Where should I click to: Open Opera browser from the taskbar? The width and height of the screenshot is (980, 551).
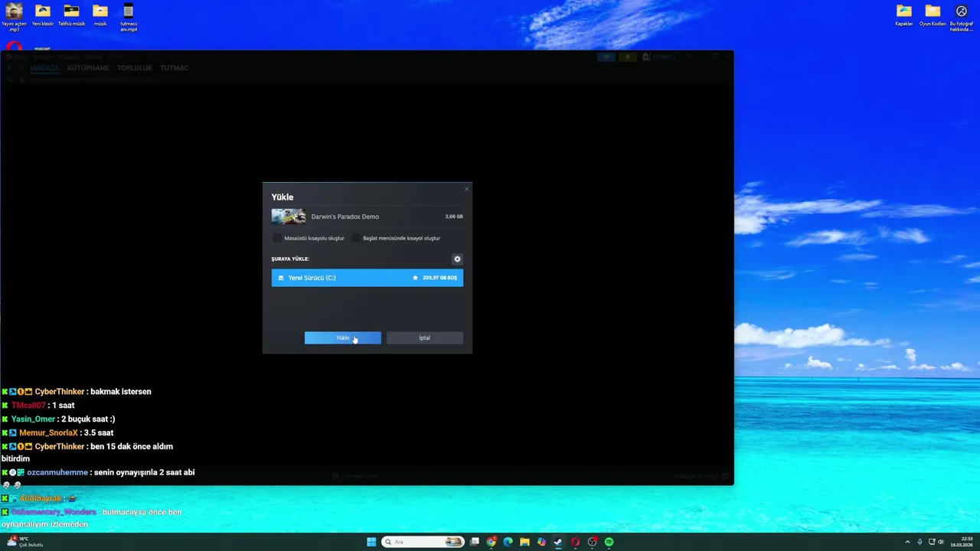pyautogui.click(x=575, y=542)
